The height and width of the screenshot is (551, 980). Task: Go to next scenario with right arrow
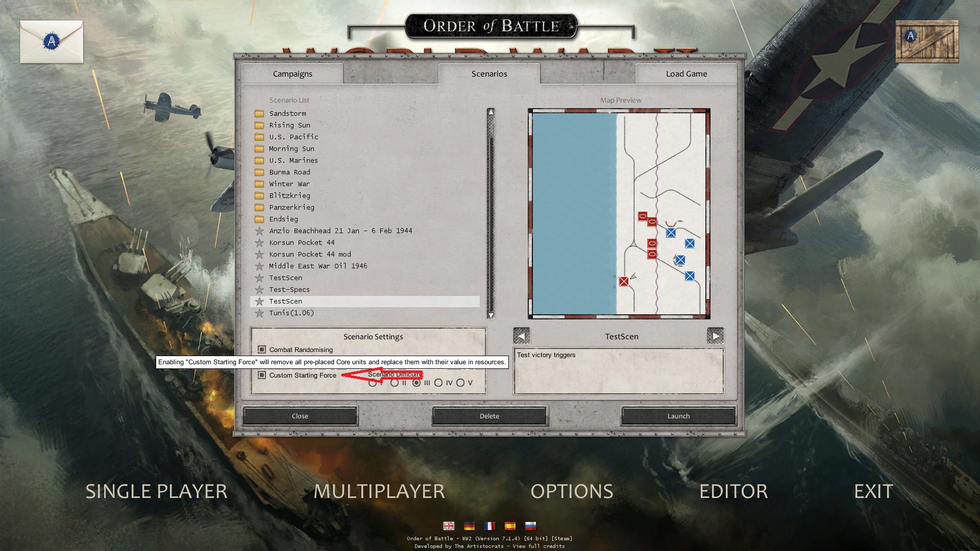[716, 336]
